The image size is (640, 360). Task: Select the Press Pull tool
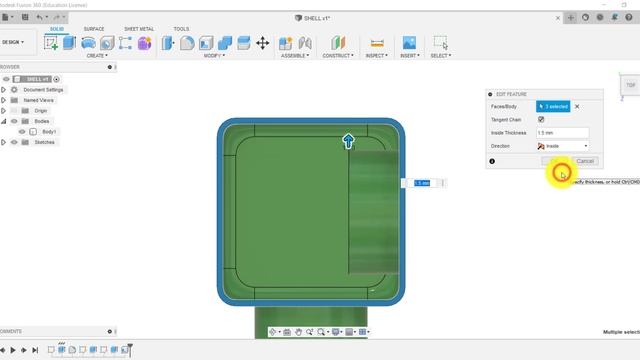tap(168, 43)
